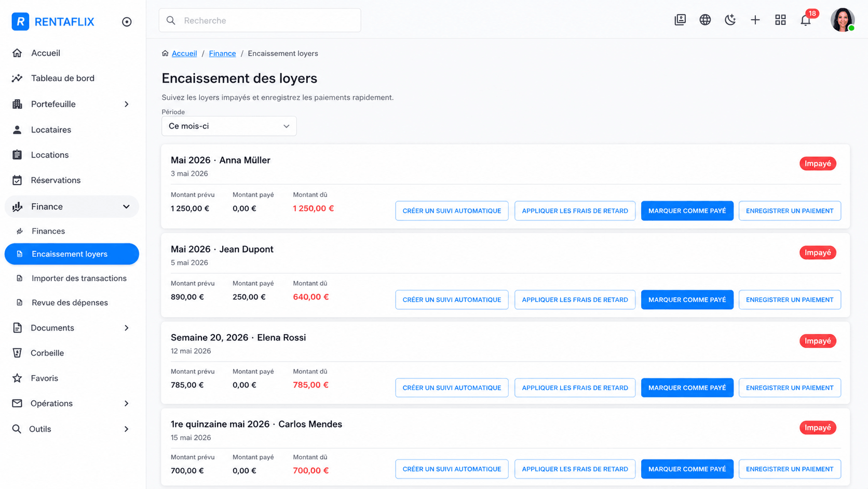The image size is (868, 489).
Task: Toggle dark mode moon icon
Action: tap(730, 20)
